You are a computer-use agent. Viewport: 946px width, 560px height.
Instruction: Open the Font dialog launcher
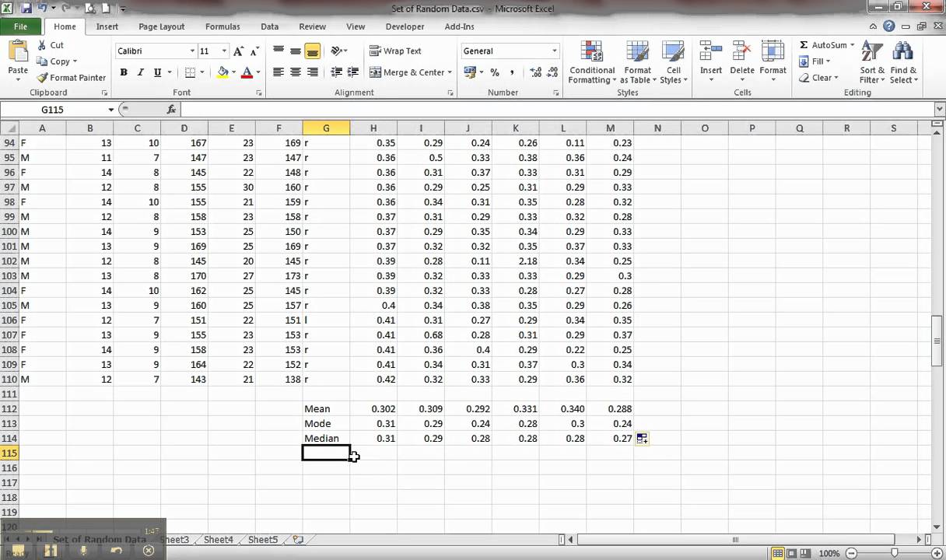click(x=258, y=93)
